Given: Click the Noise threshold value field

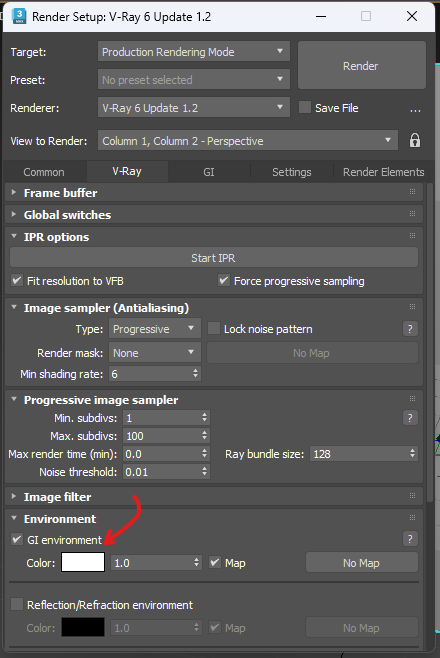Looking at the screenshot, I should pyautogui.click(x=166, y=472).
